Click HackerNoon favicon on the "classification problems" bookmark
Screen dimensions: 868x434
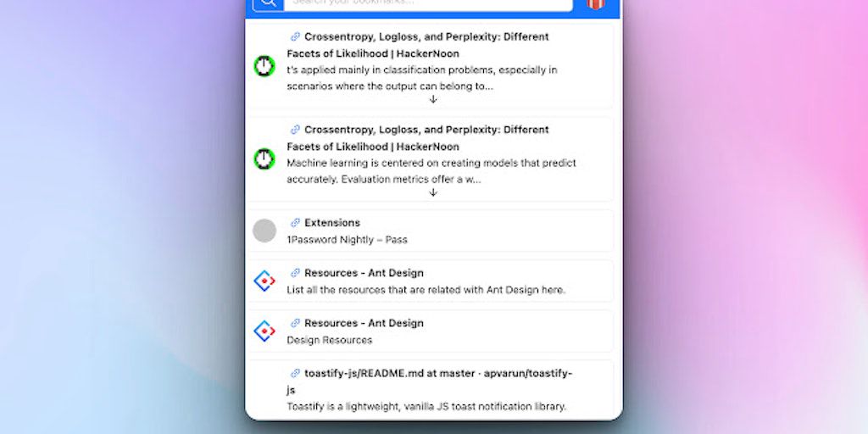264,66
